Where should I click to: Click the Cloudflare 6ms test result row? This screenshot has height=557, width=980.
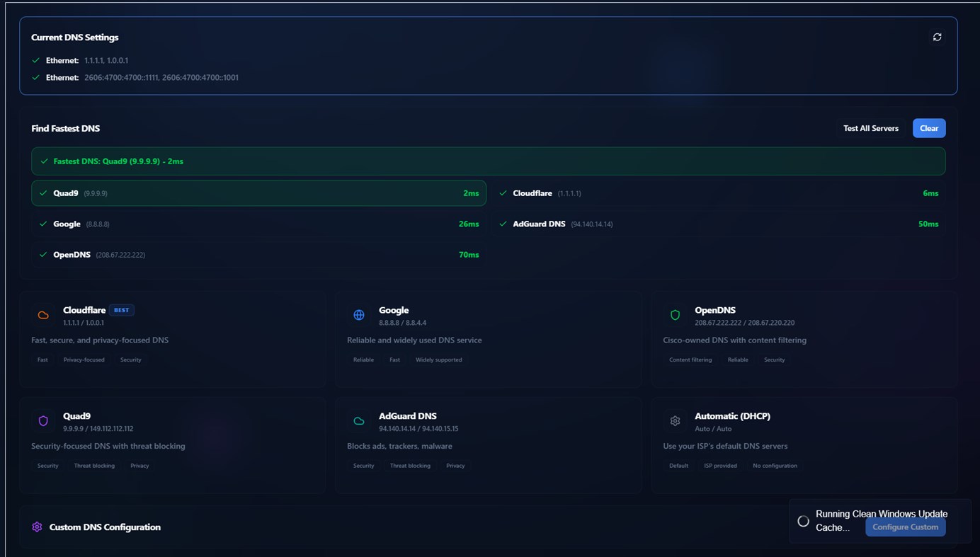718,193
